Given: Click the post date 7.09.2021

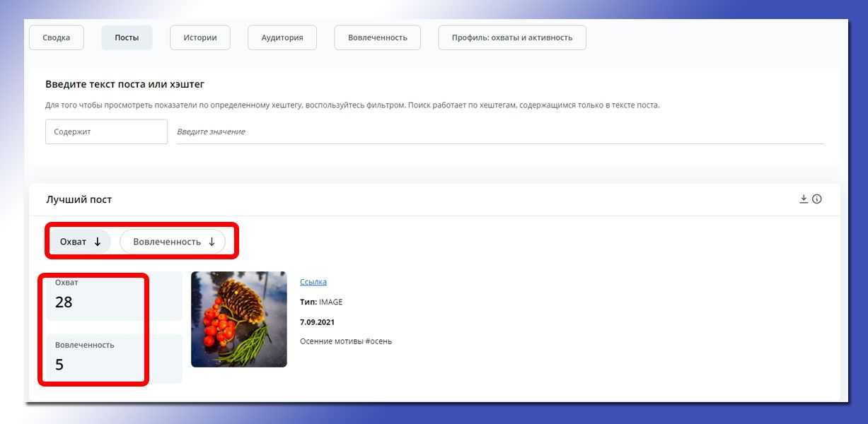Looking at the screenshot, I should (317, 322).
